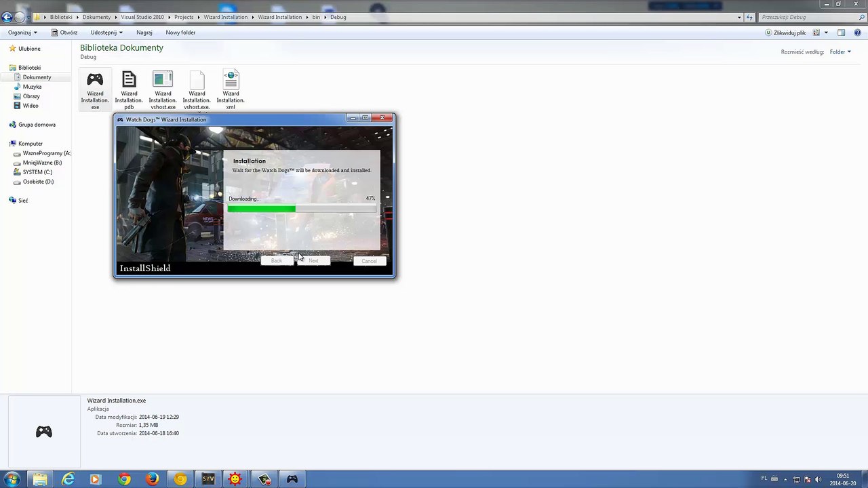Click the change view icon
The width and height of the screenshot is (868, 488).
(816, 33)
